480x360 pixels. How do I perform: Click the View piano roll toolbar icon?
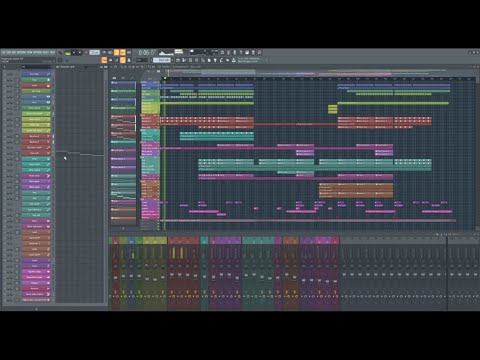point(184,60)
